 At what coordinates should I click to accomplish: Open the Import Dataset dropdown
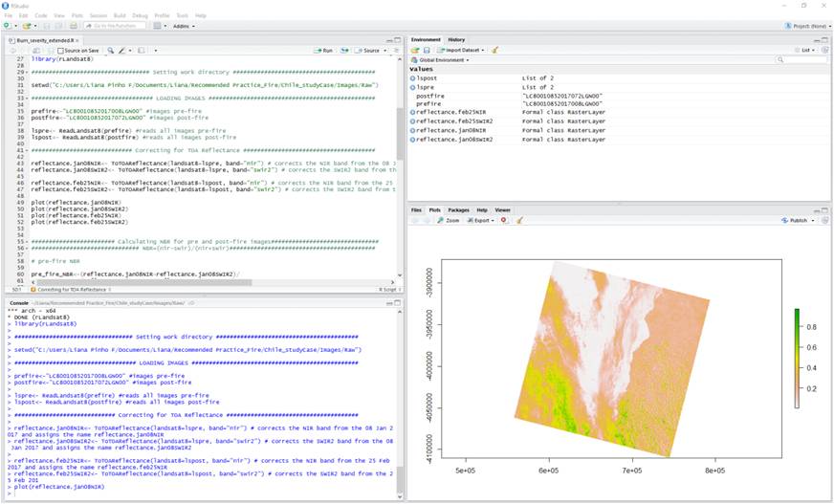461,50
